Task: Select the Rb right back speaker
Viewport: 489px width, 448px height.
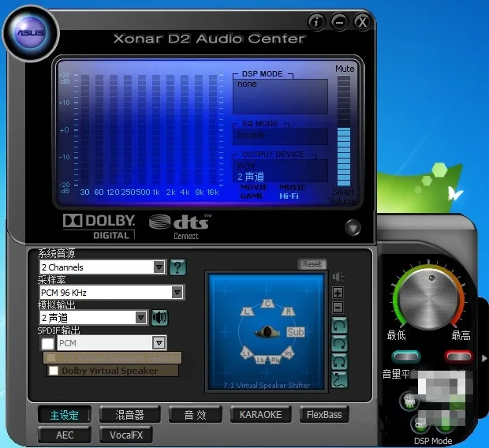Action: click(x=274, y=360)
